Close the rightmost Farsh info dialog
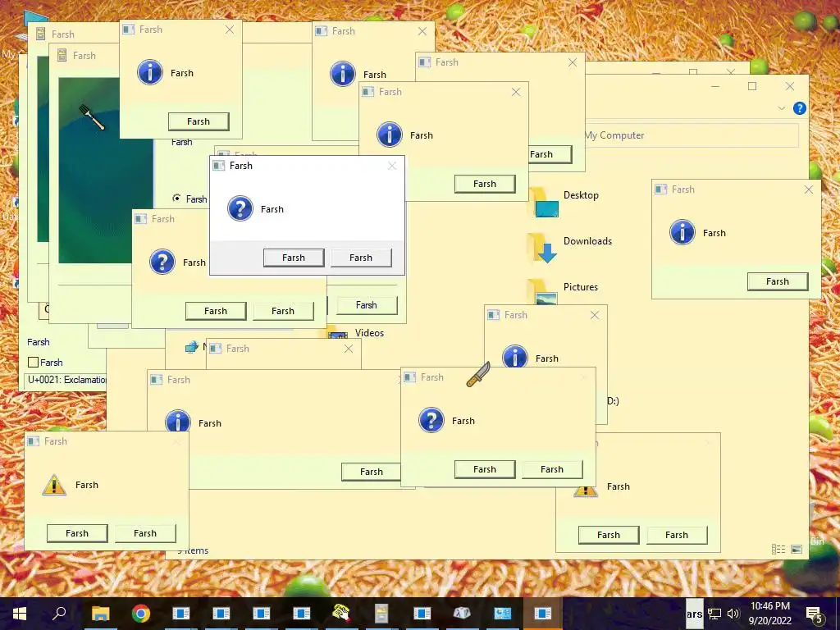Screen dimensions: 840x630 pyautogui.click(x=809, y=189)
